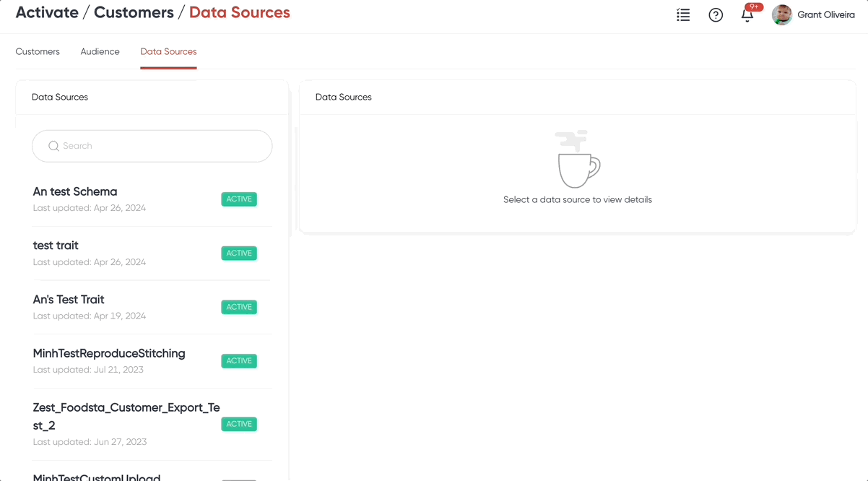Open the task checklist icon in header
The width and height of the screenshot is (868, 481).
point(683,14)
